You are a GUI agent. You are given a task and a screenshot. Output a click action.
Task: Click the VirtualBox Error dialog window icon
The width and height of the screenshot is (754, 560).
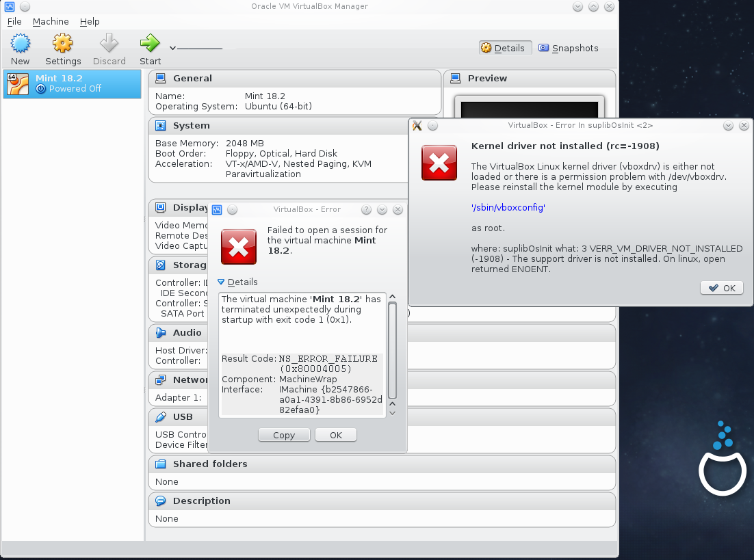click(217, 210)
